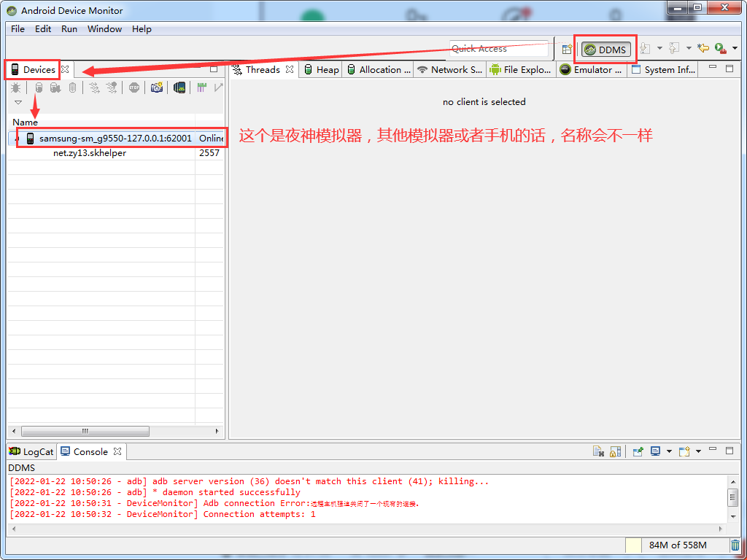Switch to the Heap tab
747x560 pixels.
point(322,70)
